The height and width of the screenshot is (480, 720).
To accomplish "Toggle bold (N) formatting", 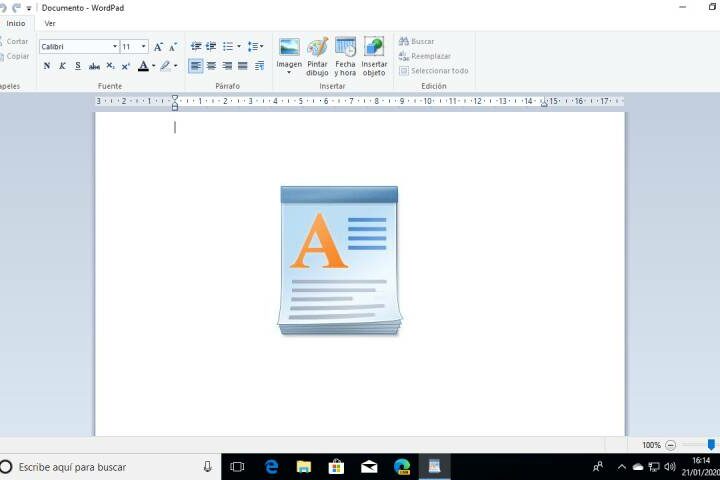I will point(47,66).
